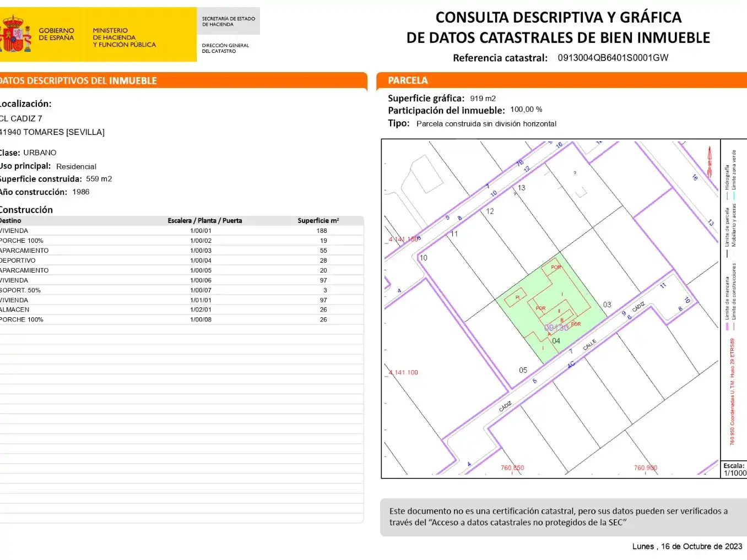Click the main use value "Residencial"
The height and width of the screenshot is (560, 747).
(76, 166)
